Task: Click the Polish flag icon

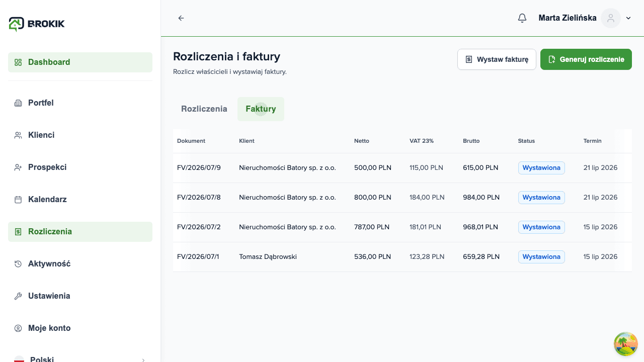Action: pos(19,359)
